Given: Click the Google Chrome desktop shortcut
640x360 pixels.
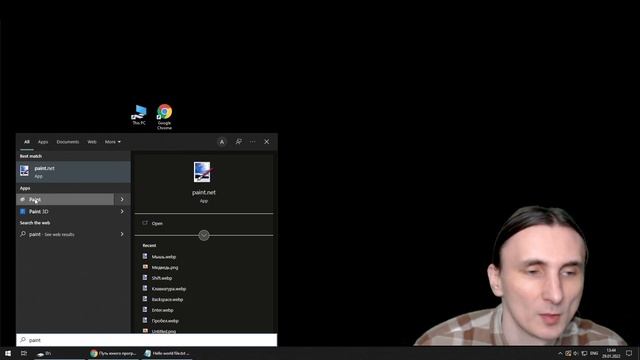Looking at the screenshot, I should point(164,117).
